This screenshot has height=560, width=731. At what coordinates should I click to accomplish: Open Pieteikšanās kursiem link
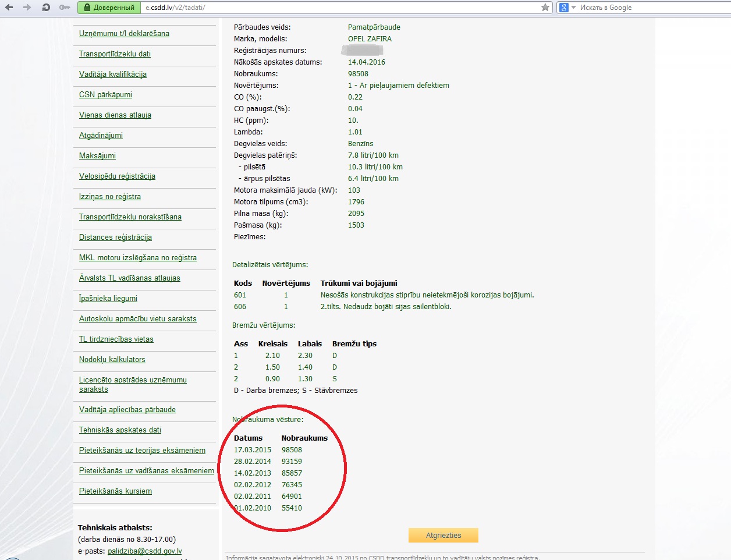point(115,491)
